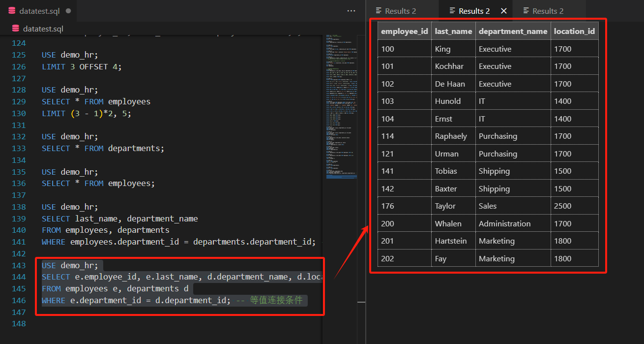Click the datatest.sql breadcrumb entry
This screenshot has height=344, width=644.
43,29
